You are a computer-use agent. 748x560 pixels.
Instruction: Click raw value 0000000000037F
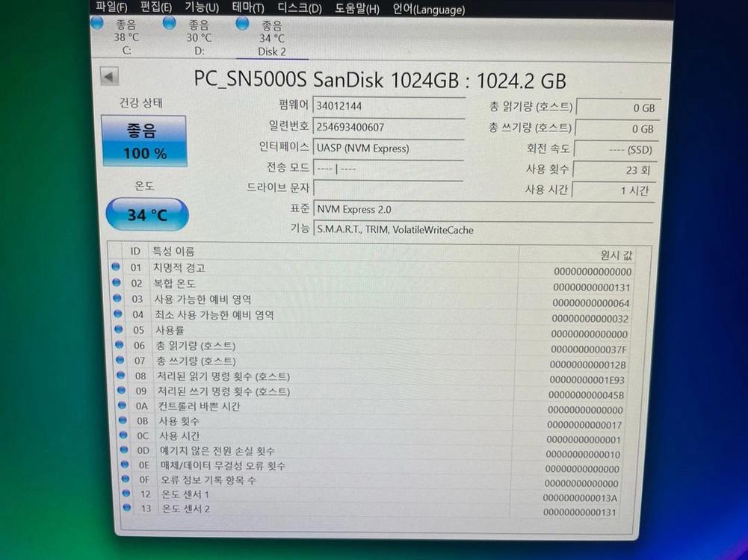click(589, 349)
